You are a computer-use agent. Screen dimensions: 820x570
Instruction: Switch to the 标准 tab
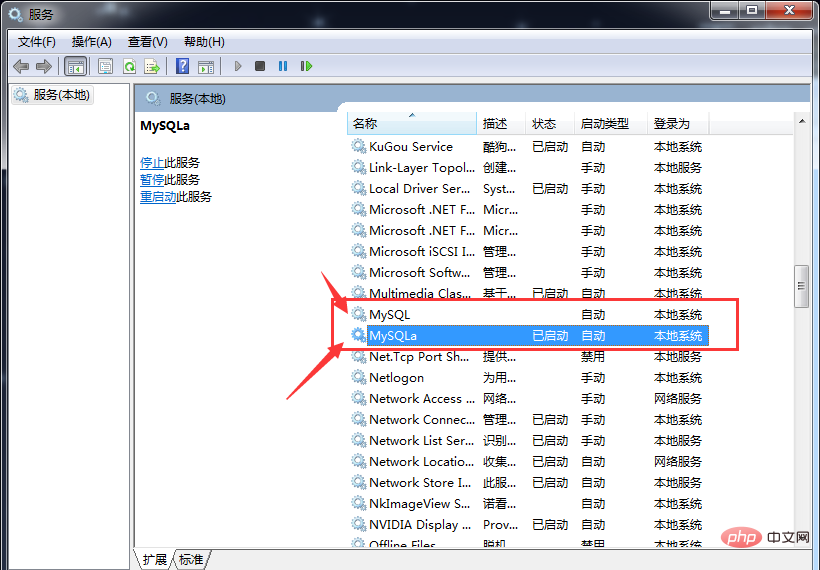coord(191,560)
